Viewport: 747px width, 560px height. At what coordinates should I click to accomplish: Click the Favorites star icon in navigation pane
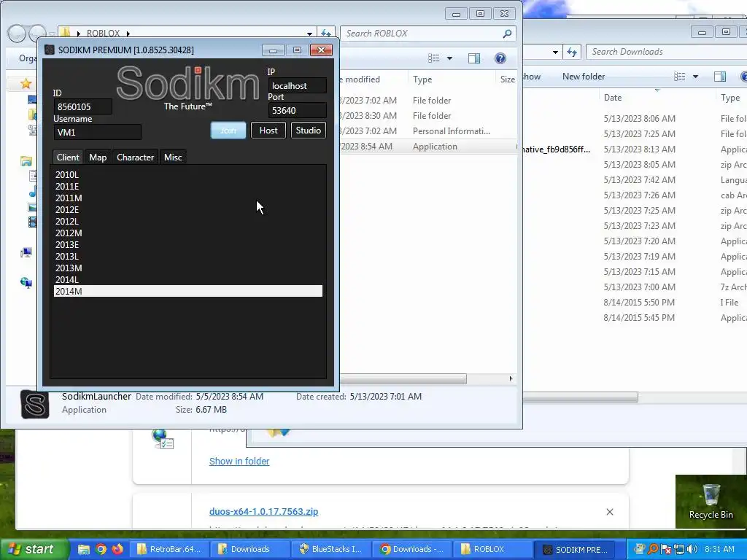(26, 84)
